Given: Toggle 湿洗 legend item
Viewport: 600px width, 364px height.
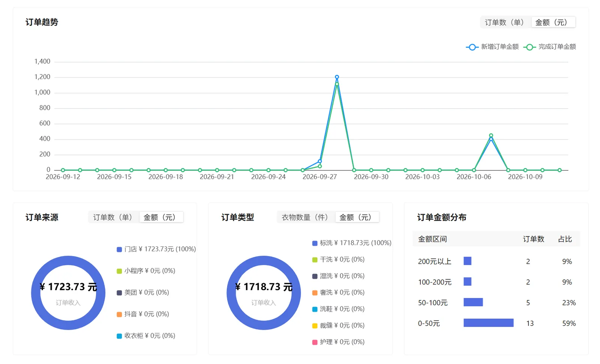Looking at the screenshot, I should (338, 276).
